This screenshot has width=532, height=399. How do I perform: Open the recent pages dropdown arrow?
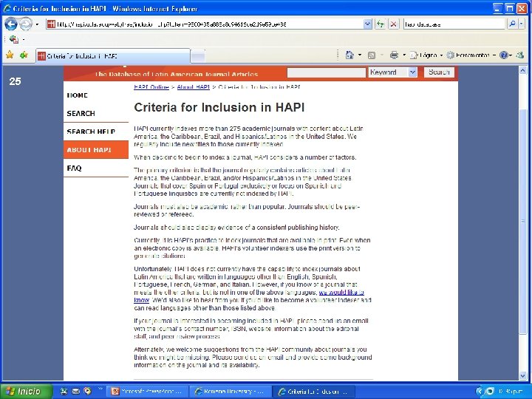click(x=38, y=24)
